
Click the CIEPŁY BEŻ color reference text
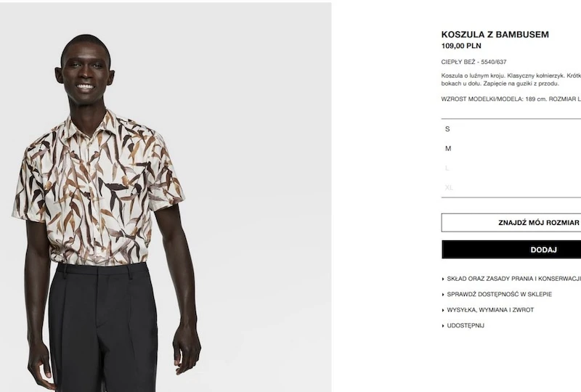tap(474, 62)
